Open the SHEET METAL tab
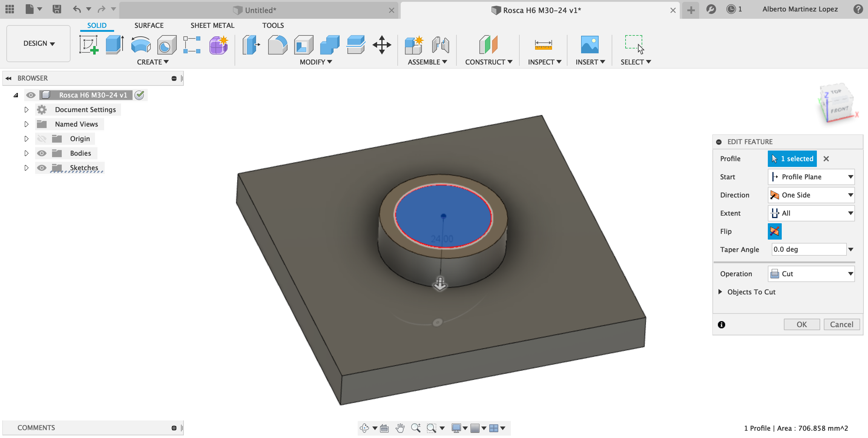 pos(212,25)
